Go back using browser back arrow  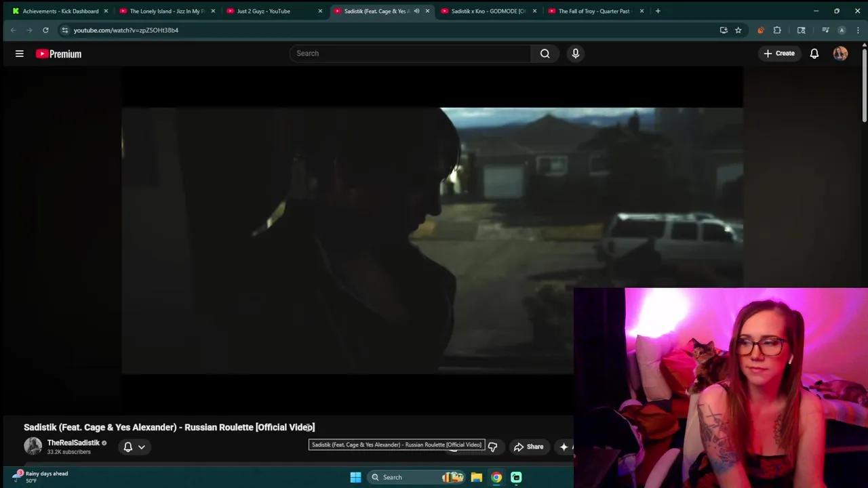click(13, 30)
